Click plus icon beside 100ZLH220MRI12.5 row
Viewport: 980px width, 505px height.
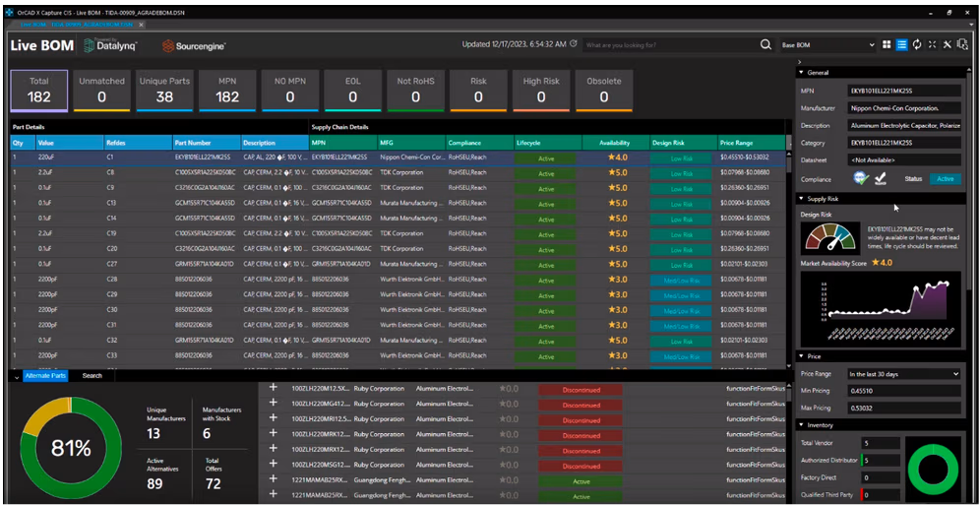273,418
